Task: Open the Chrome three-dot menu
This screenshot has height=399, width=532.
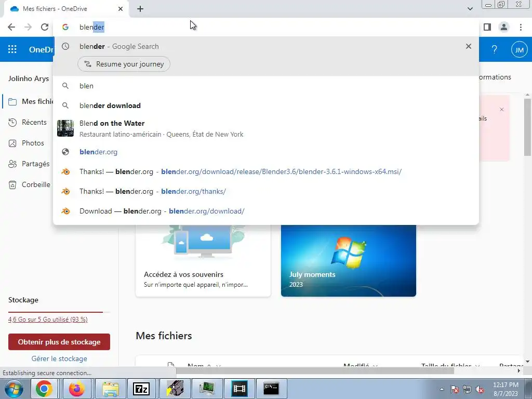Action: click(521, 27)
